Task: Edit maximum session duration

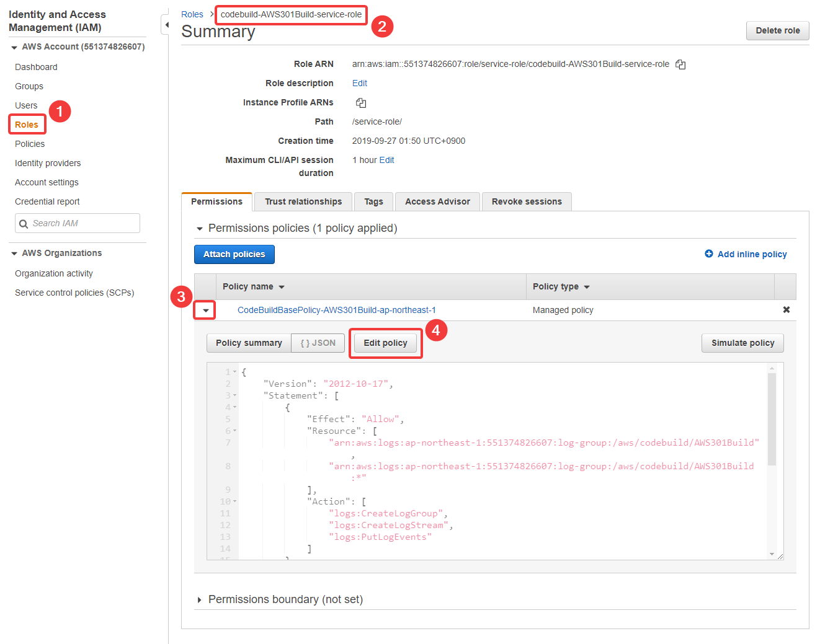Action: (x=386, y=160)
